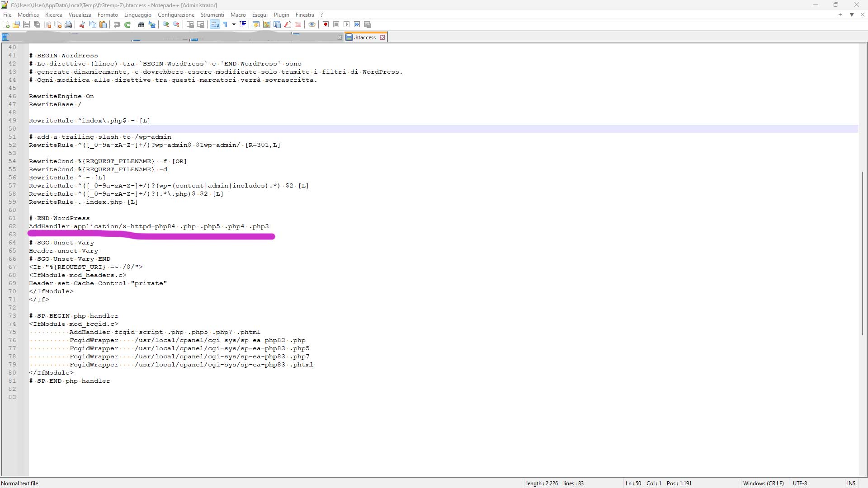Image resolution: width=868 pixels, height=488 pixels.
Task: Click the Undo arrow icon
Action: coord(117,24)
